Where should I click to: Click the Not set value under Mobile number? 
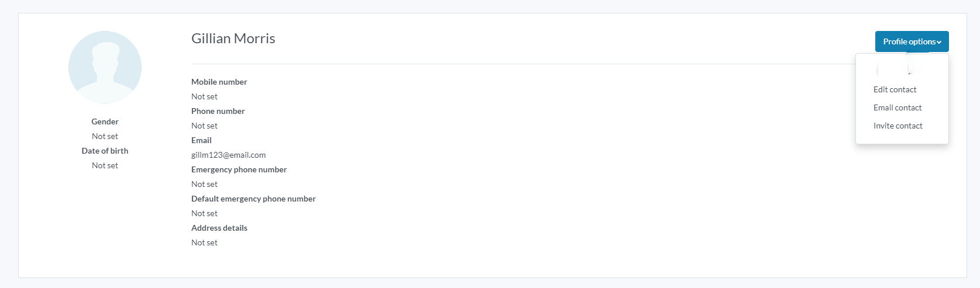(x=204, y=96)
